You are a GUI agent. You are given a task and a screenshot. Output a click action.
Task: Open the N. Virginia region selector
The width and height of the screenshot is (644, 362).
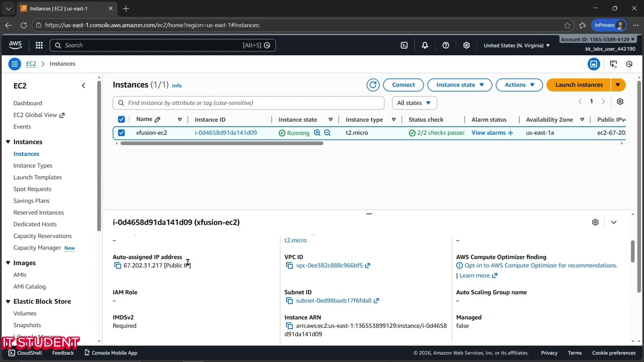[517, 45]
